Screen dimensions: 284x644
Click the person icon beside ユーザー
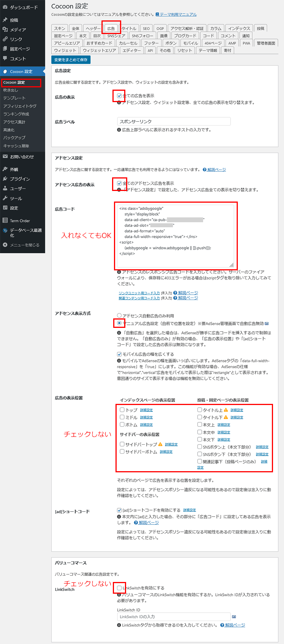coord(5,188)
